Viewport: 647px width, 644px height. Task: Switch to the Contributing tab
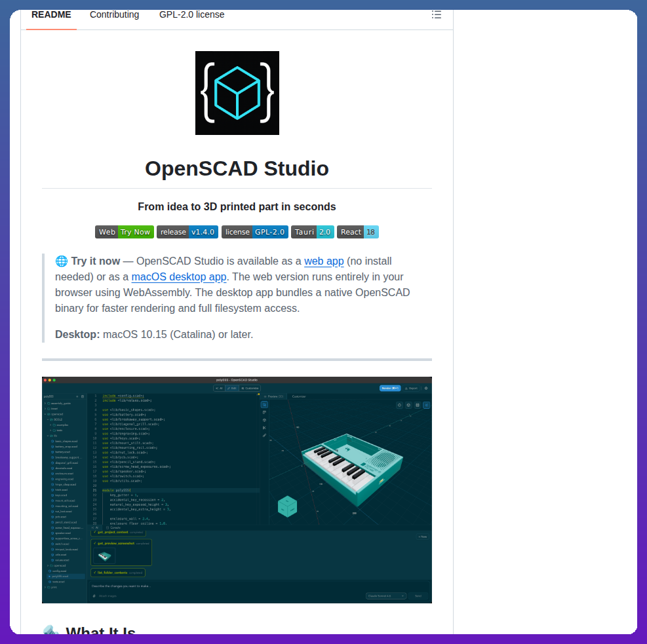pos(114,15)
